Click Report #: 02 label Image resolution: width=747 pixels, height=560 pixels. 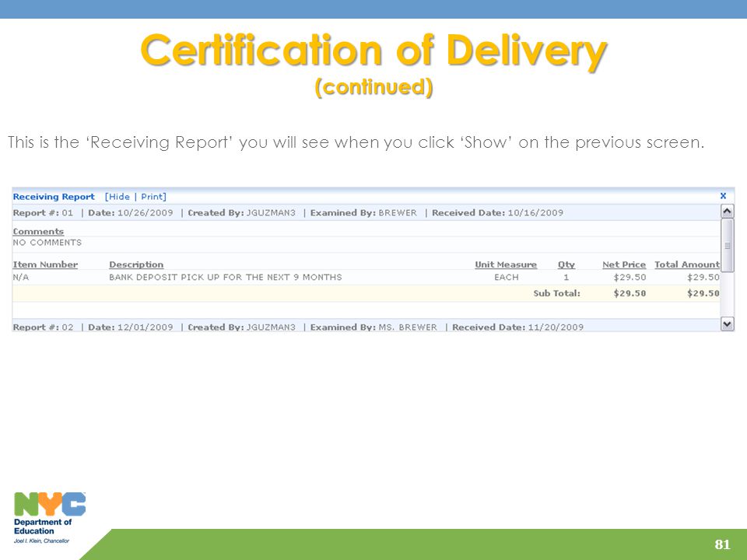pos(43,327)
